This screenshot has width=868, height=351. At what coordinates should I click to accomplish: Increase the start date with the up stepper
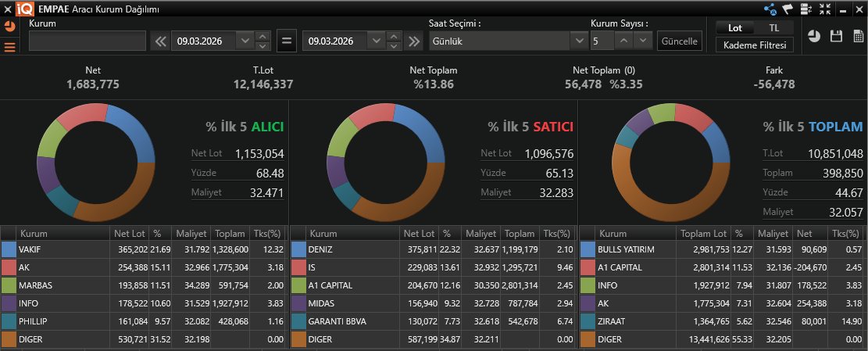[x=263, y=37]
